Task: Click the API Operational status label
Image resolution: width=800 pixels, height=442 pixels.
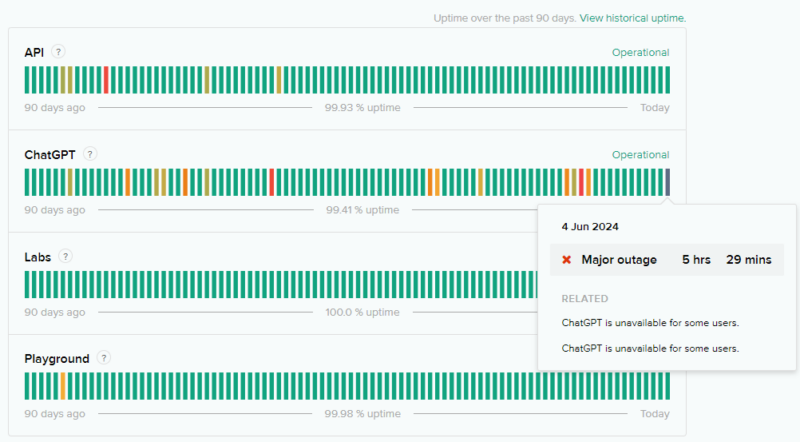Action: pos(641,53)
